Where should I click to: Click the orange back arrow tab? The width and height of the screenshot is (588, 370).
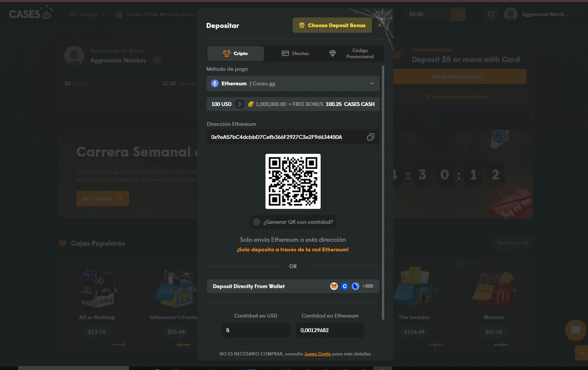click(582, 353)
